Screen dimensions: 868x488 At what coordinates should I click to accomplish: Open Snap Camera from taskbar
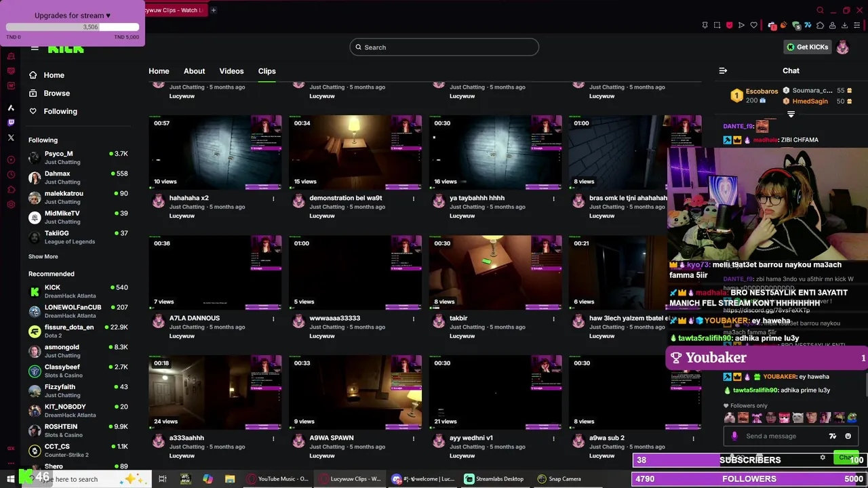click(559, 479)
